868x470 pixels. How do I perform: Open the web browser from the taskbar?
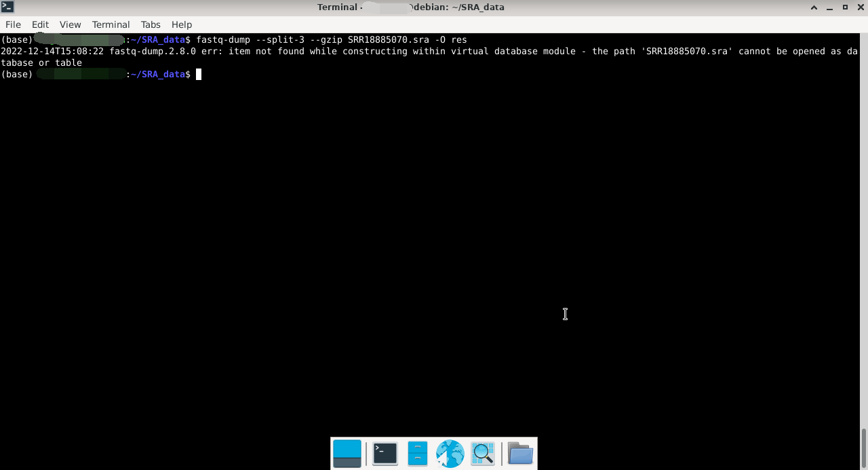pyautogui.click(x=450, y=454)
